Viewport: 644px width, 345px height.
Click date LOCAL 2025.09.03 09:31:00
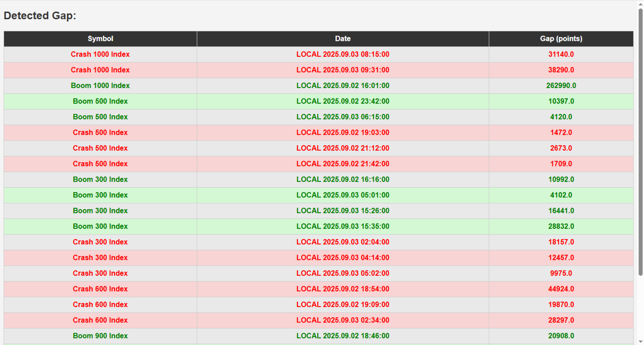[343, 70]
